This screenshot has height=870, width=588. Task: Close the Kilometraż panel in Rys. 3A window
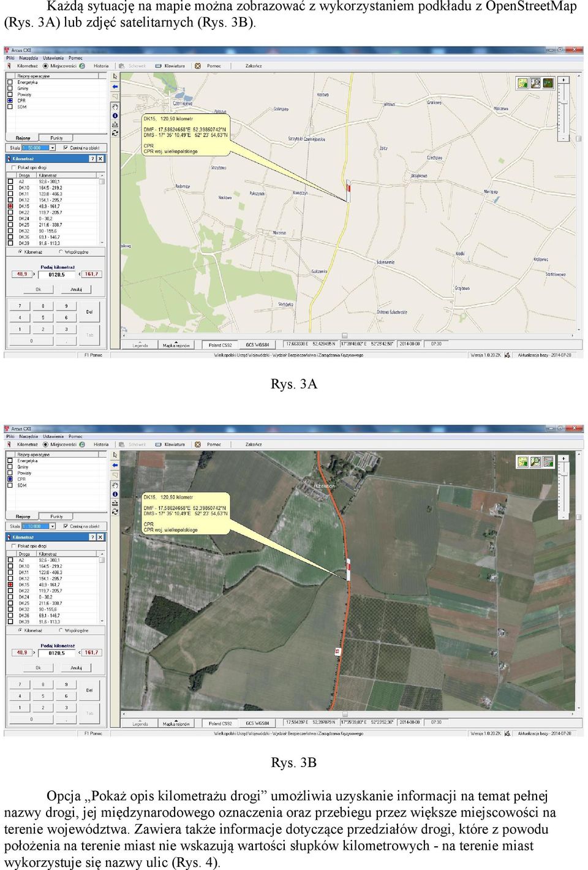pyautogui.click(x=100, y=159)
